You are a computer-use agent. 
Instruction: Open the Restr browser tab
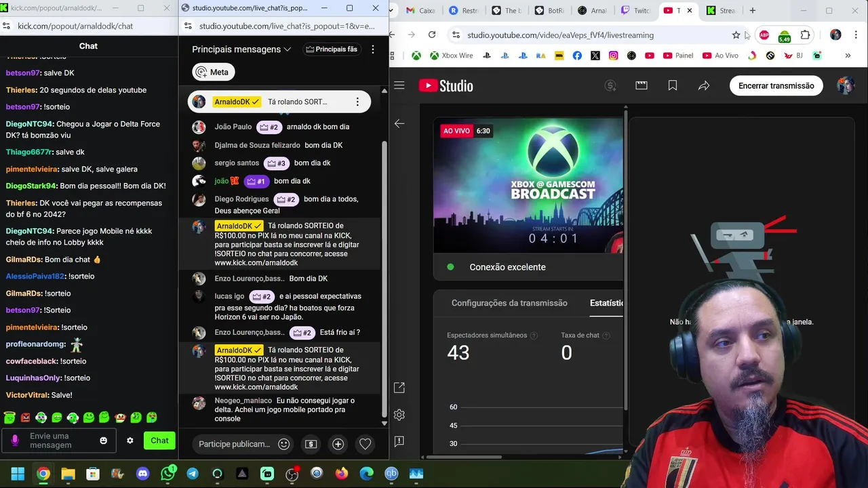[465, 11]
